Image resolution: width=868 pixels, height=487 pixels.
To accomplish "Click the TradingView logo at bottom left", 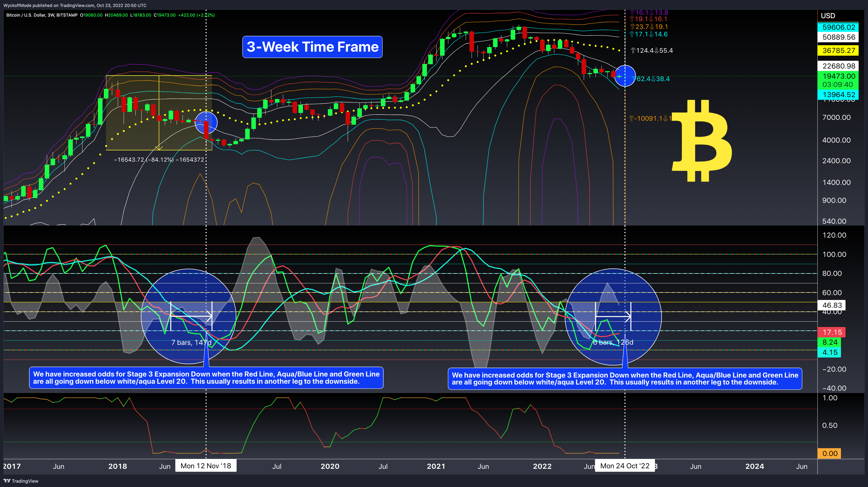I will (x=21, y=481).
